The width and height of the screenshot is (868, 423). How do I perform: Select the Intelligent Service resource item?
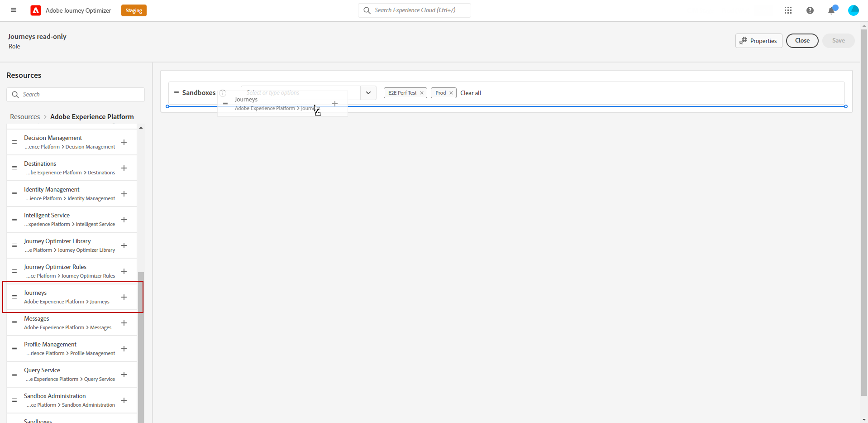click(x=72, y=220)
